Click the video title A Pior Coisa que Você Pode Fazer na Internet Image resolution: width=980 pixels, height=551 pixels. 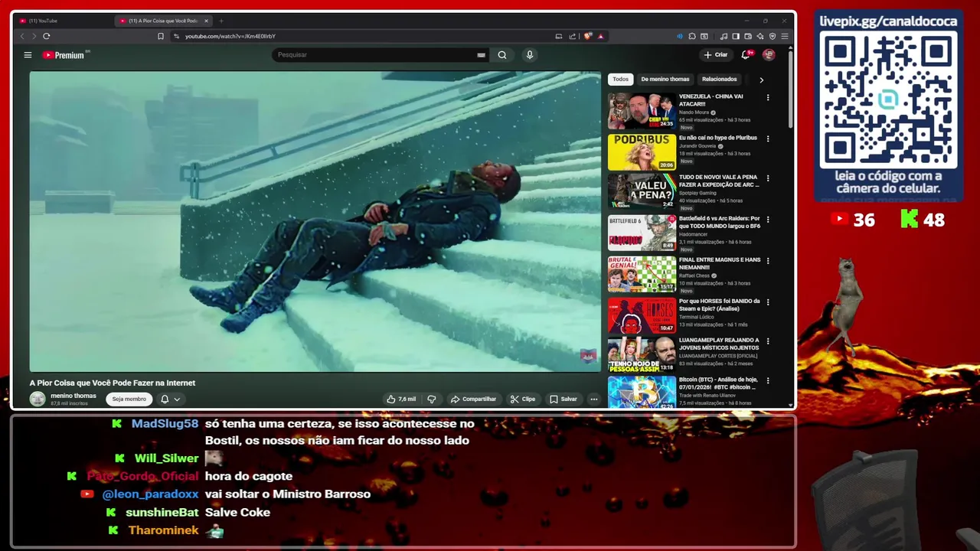tap(113, 383)
